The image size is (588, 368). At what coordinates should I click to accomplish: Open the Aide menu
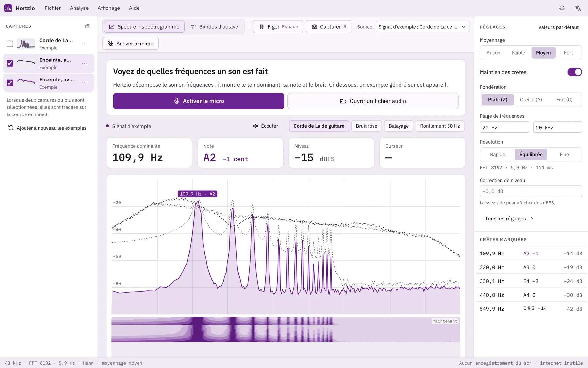[x=134, y=8]
